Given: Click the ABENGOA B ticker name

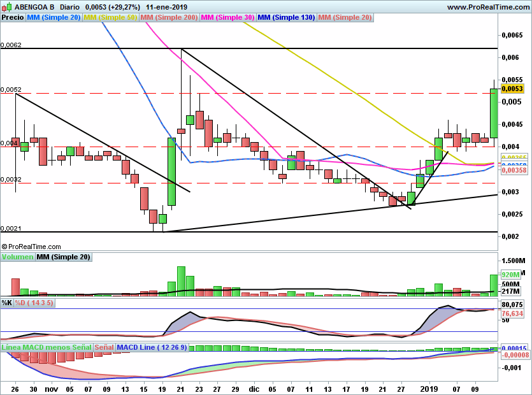Looking at the screenshot, I should [x=34, y=7].
